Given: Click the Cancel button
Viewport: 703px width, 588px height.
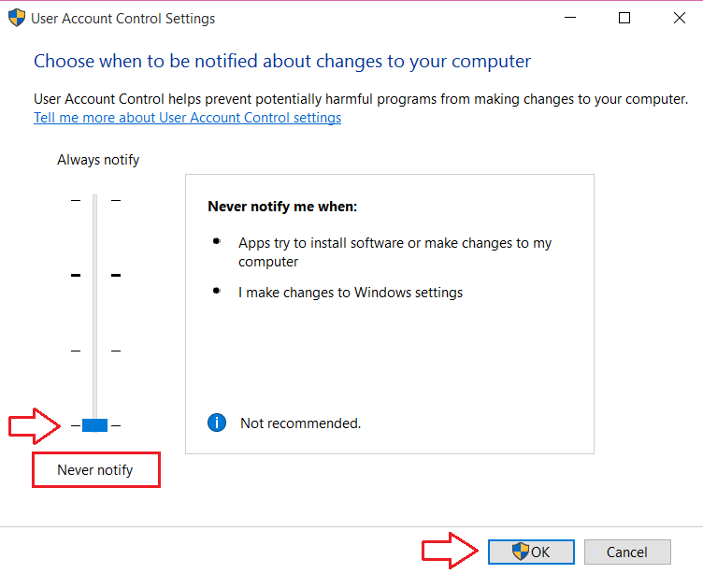Looking at the screenshot, I should [x=627, y=552].
